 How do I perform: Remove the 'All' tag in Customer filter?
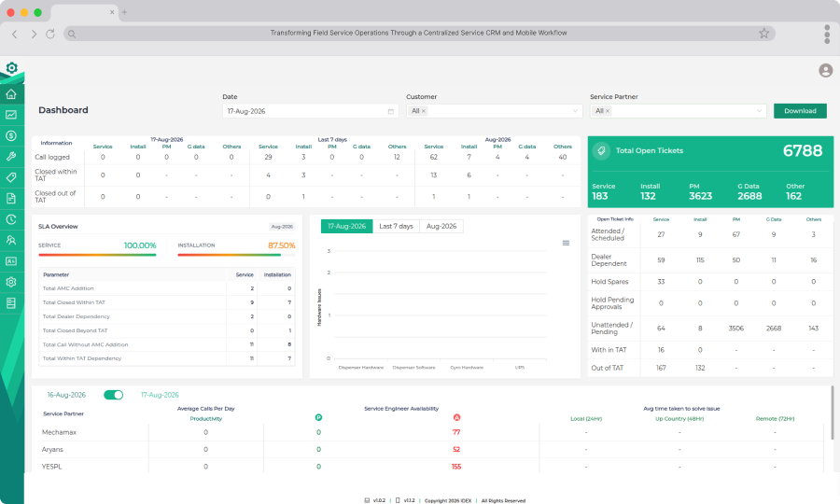(423, 111)
